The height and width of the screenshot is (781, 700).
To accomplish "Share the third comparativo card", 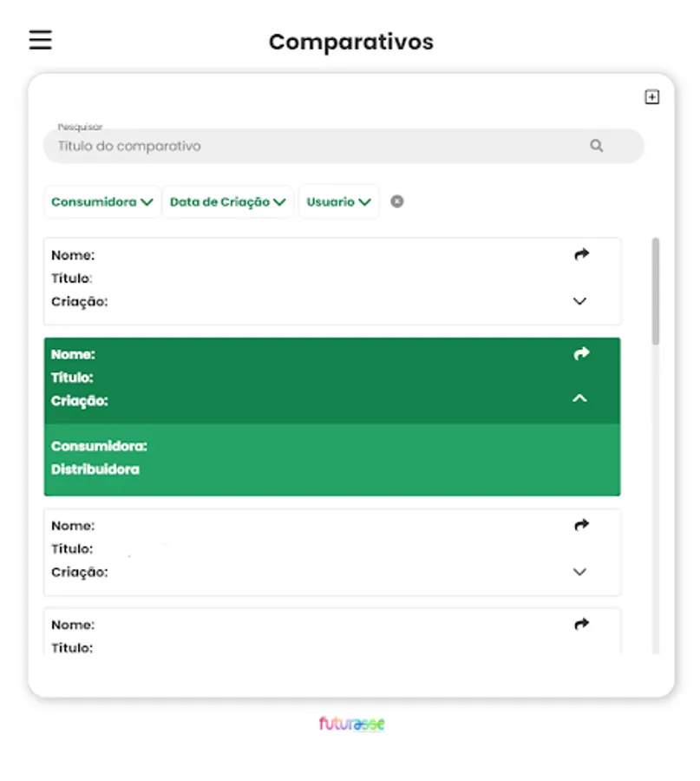I will (581, 525).
